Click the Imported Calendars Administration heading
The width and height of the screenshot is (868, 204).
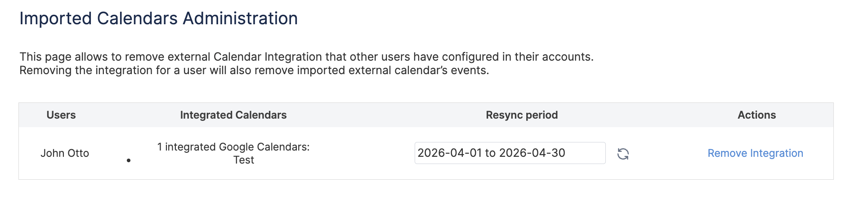[x=158, y=18]
